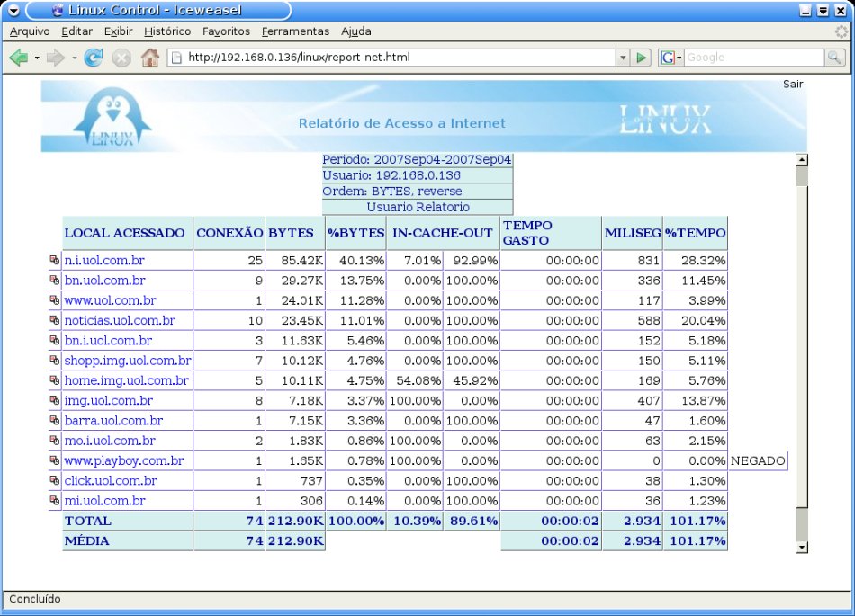The height and width of the screenshot is (616, 855).
Task: Click the penguin Linux logo
Action: coord(112,117)
